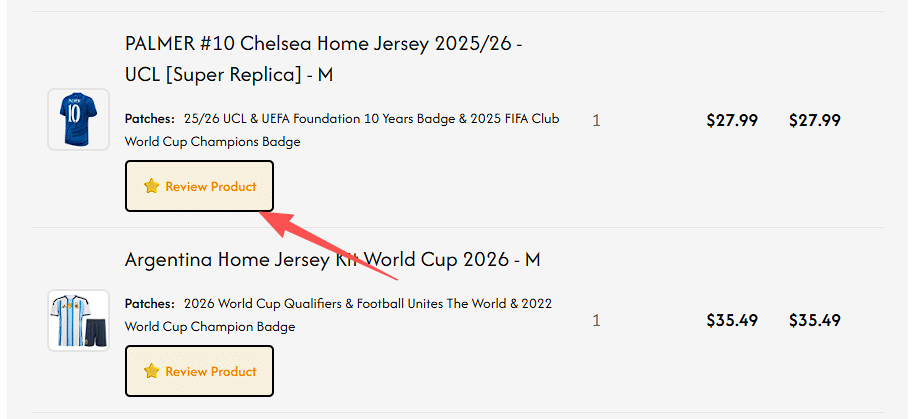Click the quantity 1 for the Chelsea jersey

(x=596, y=121)
